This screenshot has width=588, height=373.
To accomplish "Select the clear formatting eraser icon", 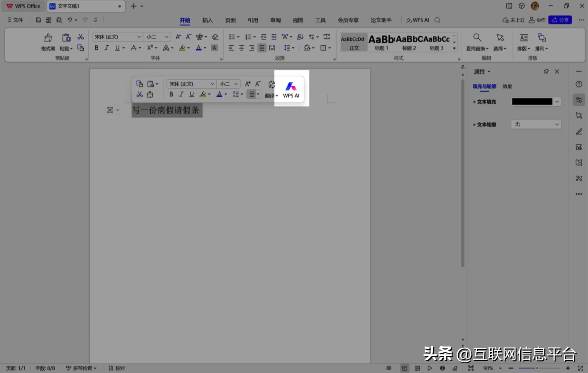I will point(215,37).
